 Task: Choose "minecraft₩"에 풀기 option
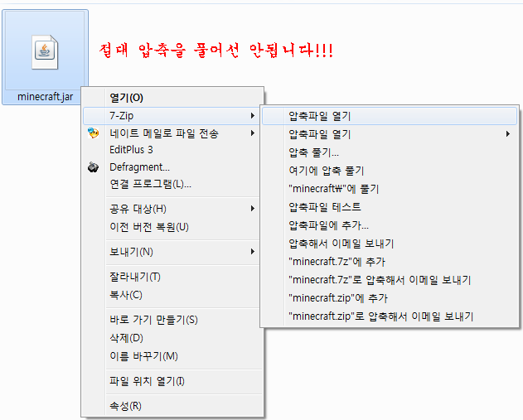pyautogui.click(x=390, y=189)
